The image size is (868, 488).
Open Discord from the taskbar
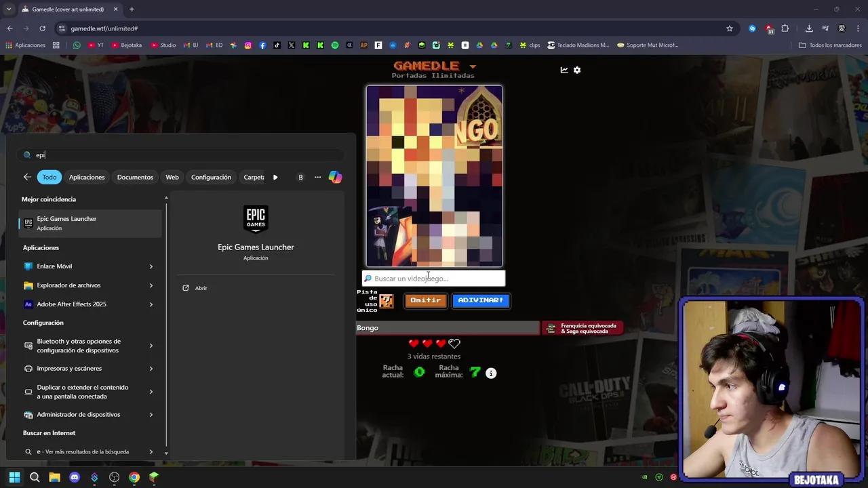click(x=75, y=477)
